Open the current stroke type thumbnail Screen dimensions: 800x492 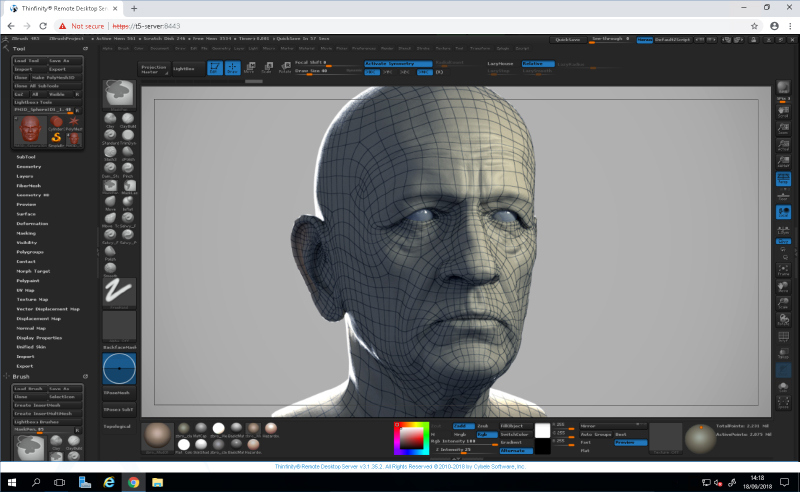(119, 292)
